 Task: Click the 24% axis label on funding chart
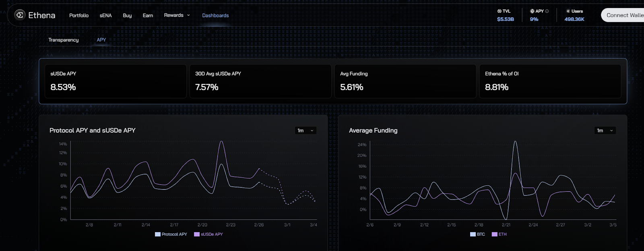[x=362, y=144]
